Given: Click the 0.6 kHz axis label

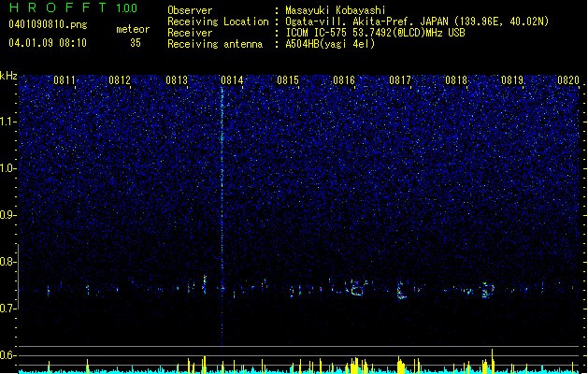Looking at the screenshot, I should (x=8, y=355).
